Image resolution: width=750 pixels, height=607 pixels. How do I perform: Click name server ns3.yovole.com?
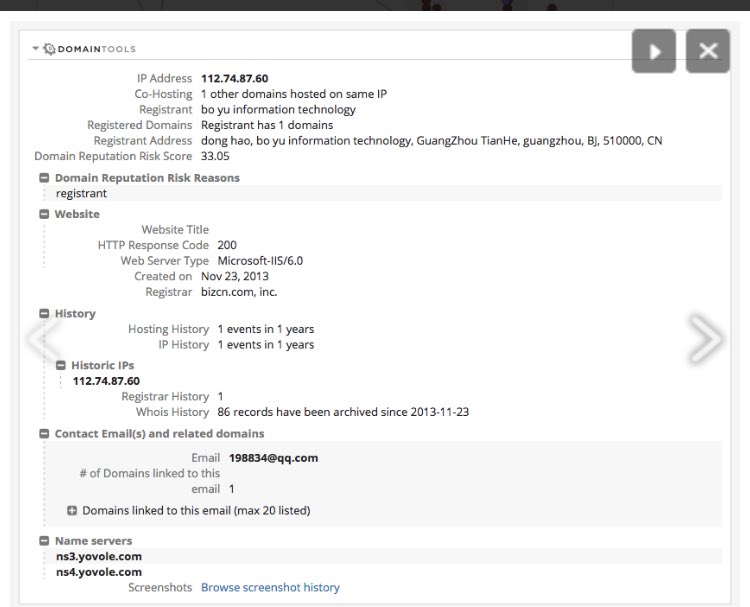tap(99, 556)
